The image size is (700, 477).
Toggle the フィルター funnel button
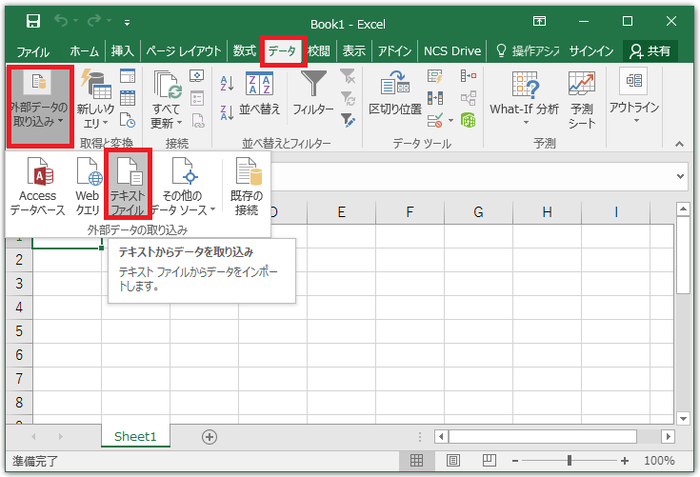click(x=313, y=93)
